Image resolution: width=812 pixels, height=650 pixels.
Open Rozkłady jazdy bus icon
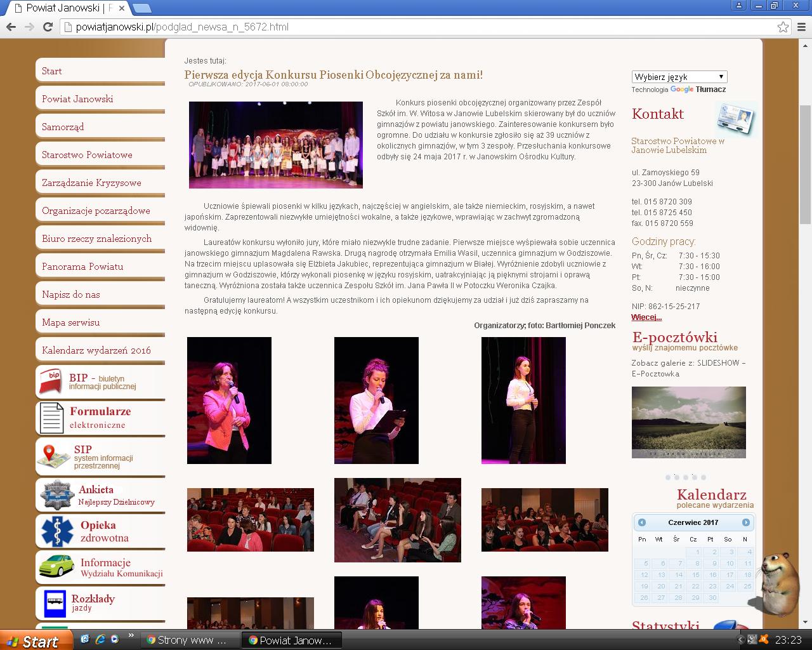tap(55, 602)
